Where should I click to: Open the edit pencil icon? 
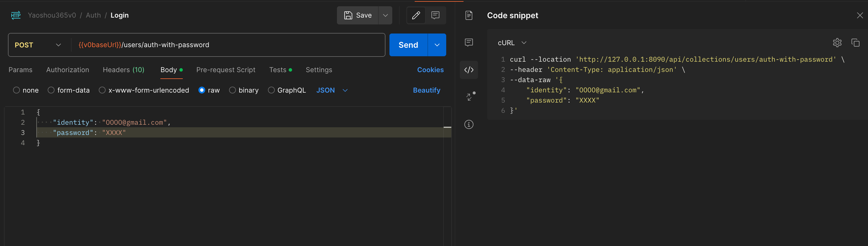tap(416, 15)
